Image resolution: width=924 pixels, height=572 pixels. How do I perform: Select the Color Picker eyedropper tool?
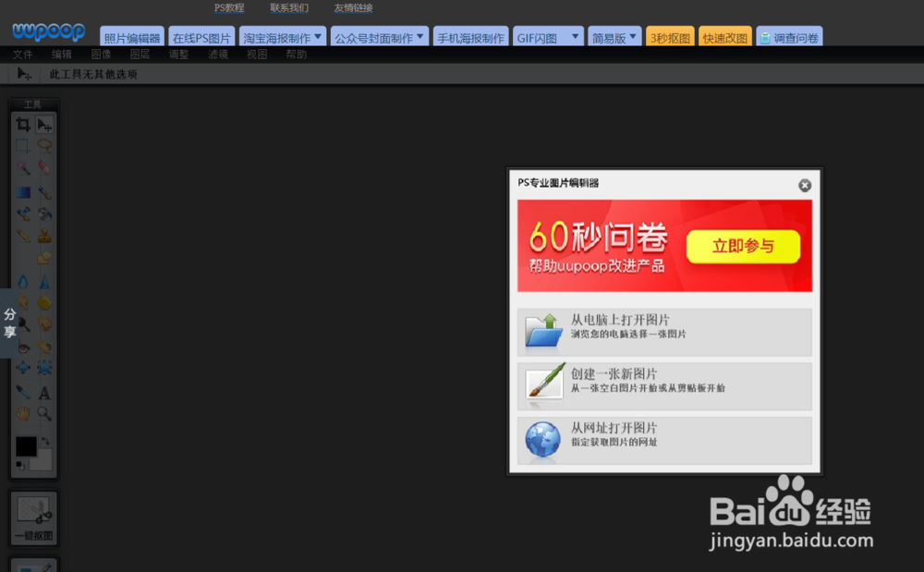pos(23,393)
